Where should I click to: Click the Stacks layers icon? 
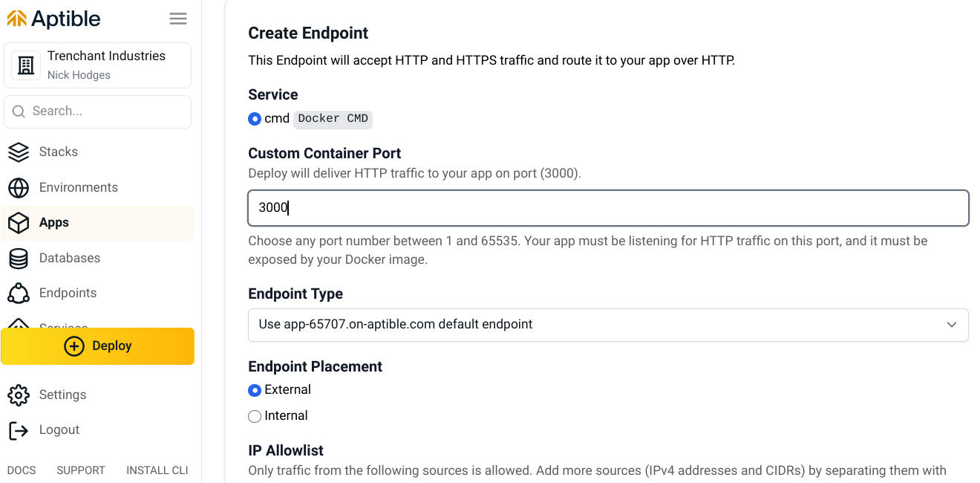(x=19, y=152)
